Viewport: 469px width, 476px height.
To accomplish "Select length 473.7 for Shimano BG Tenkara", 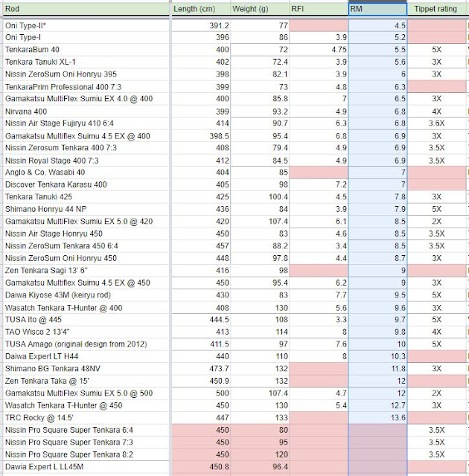I will point(201,369).
